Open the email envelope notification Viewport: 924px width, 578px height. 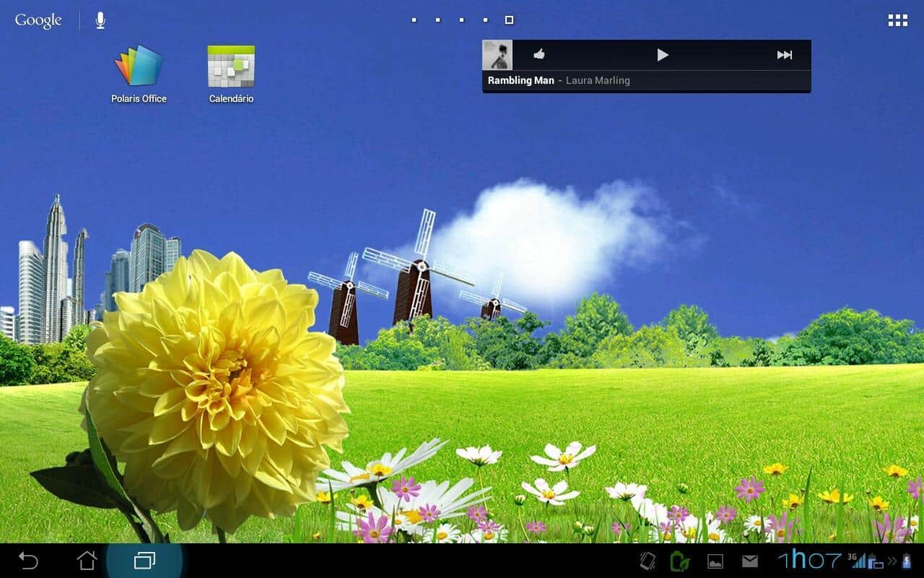click(750, 561)
